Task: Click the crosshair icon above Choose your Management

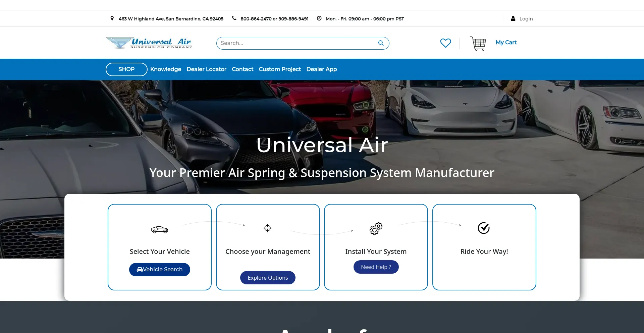Action: click(267, 228)
